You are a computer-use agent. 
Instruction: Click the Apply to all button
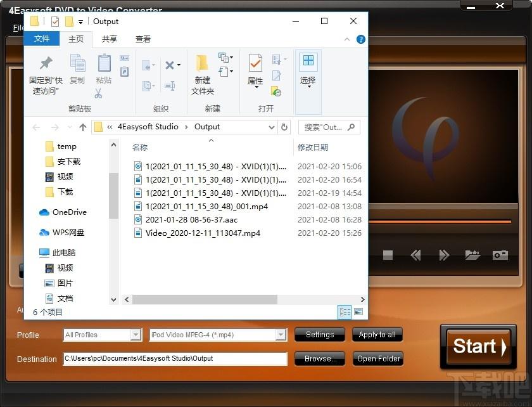[377, 335]
